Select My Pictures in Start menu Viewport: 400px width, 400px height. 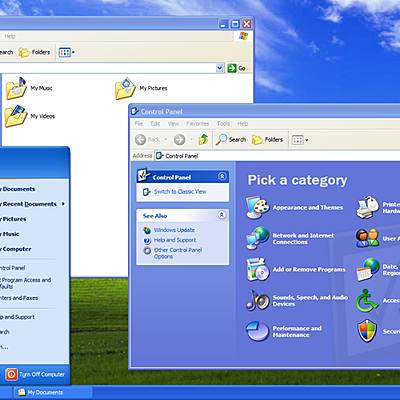pyautogui.click(x=13, y=219)
